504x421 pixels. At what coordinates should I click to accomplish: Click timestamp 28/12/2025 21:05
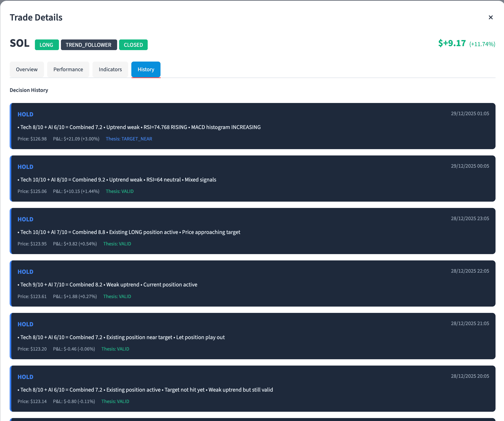tap(470, 324)
